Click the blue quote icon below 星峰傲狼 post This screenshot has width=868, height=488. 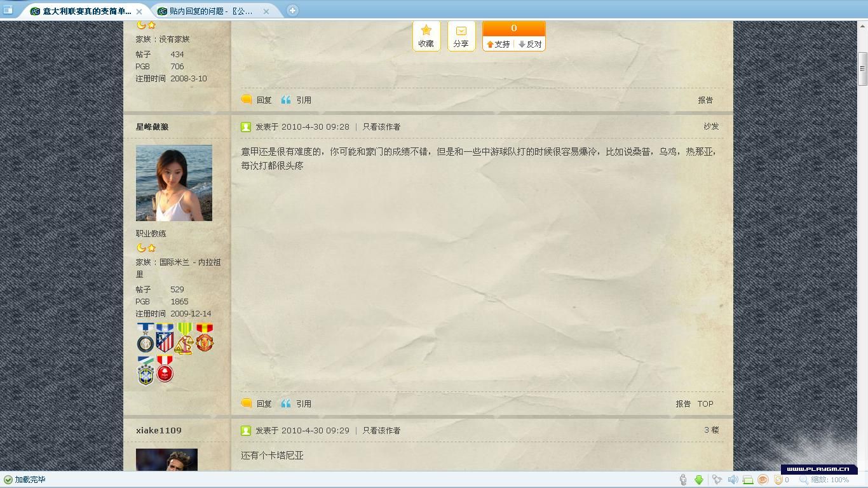tap(286, 403)
